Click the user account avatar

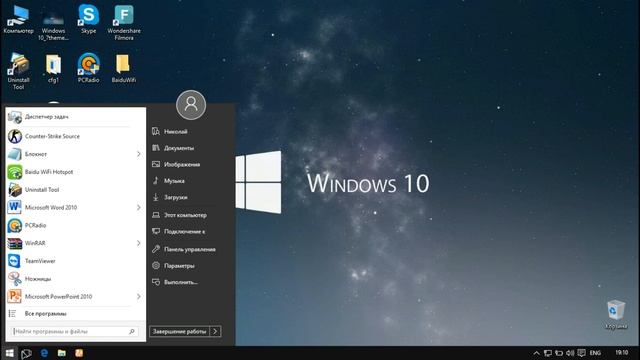(x=191, y=105)
